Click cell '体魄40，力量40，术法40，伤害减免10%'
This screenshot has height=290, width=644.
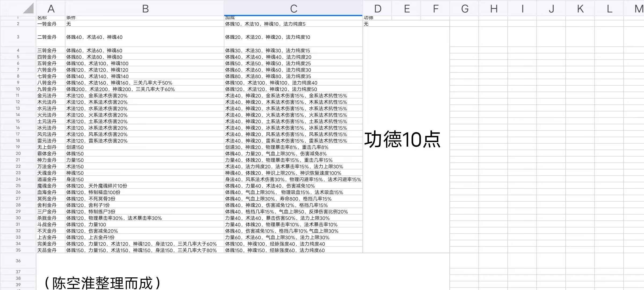[293, 186]
